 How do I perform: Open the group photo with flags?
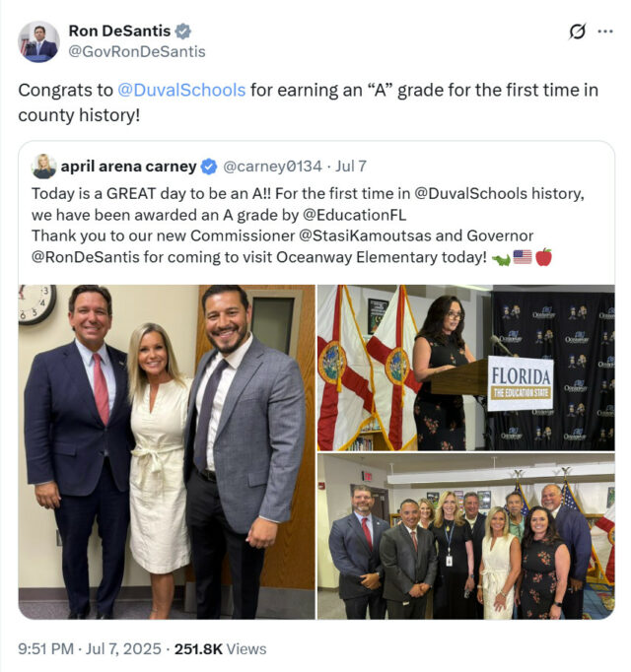tap(465, 537)
